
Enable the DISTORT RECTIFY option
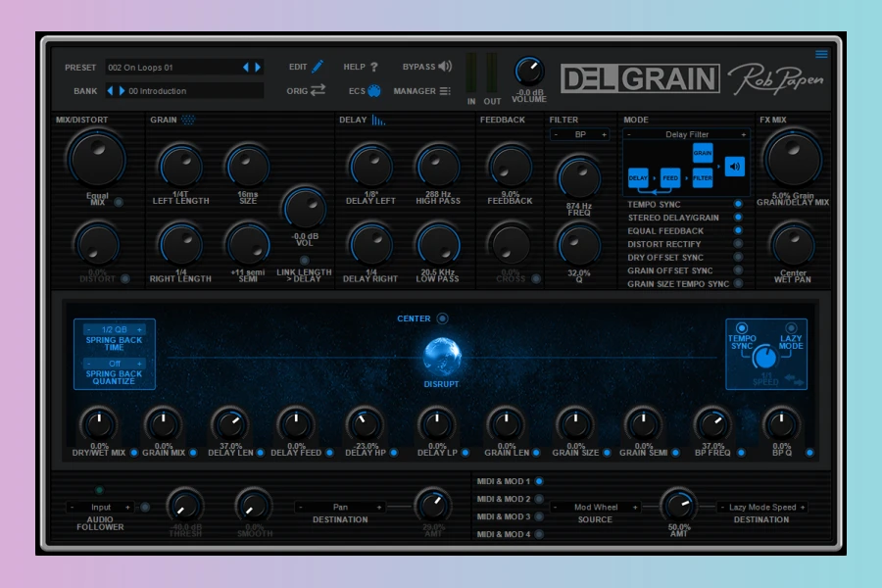coord(738,244)
